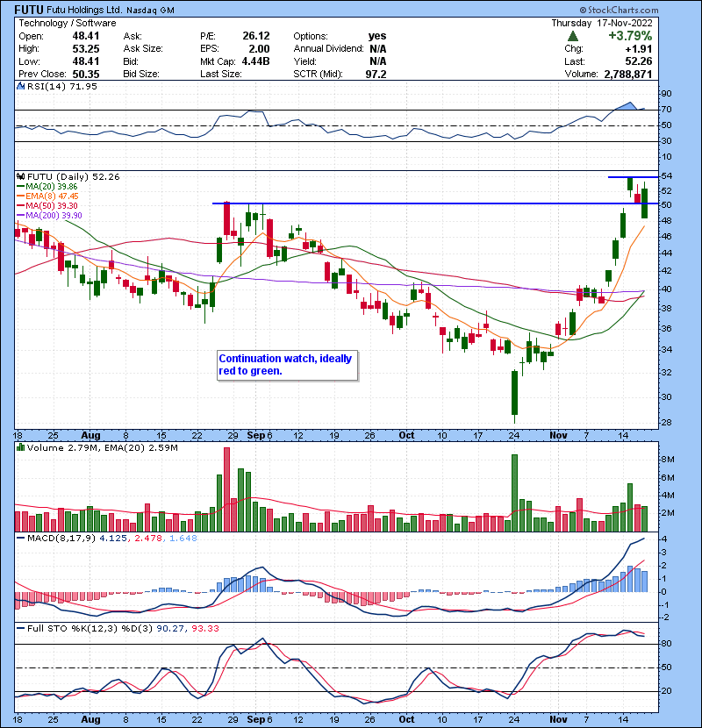Image resolution: width=702 pixels, height=728 pixels.
Task: Click the Oct label on the bottom axis
Action: click(x=406, y=719)
